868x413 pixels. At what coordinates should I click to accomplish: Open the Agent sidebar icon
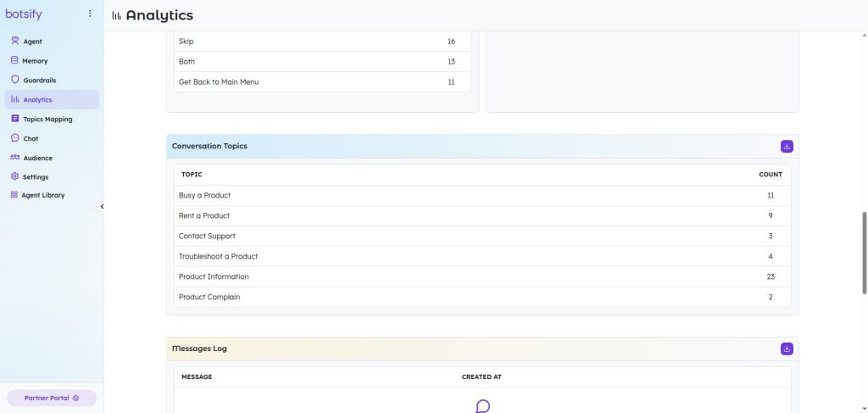15,41
